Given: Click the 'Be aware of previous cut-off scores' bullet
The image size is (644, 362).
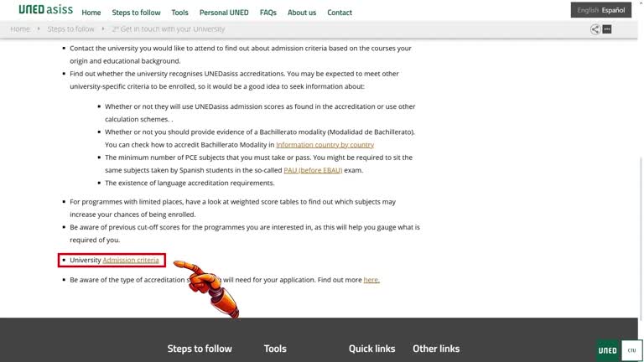Looking at the screenshot, I should click(x=245, y=234).
